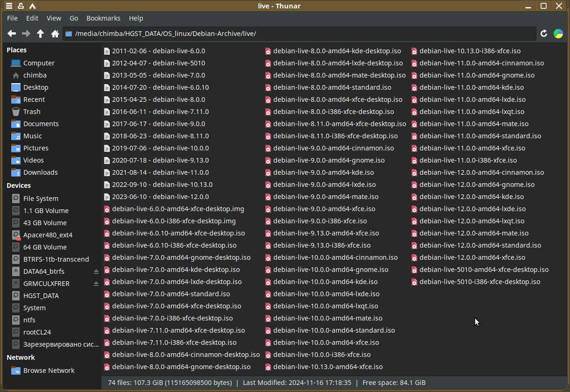
Task: Select debian-live-6.0.0-i386-xfce-desktop.img
Action: point(170,221)
